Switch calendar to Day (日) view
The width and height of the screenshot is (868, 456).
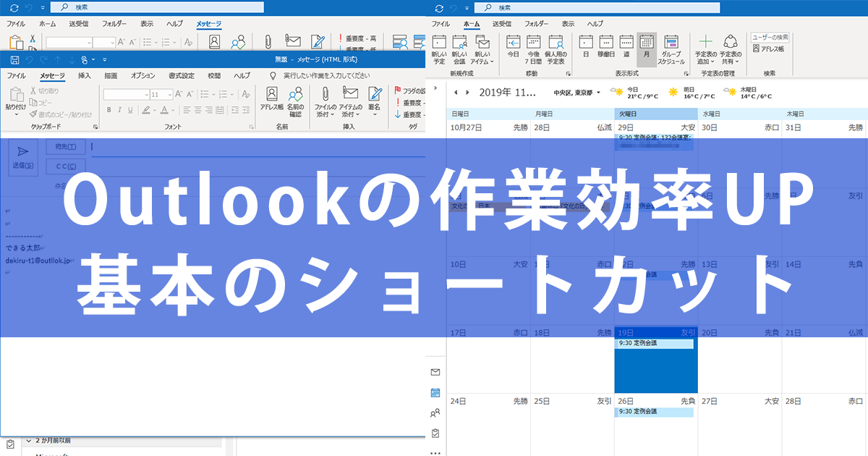[x=586, y=46]
